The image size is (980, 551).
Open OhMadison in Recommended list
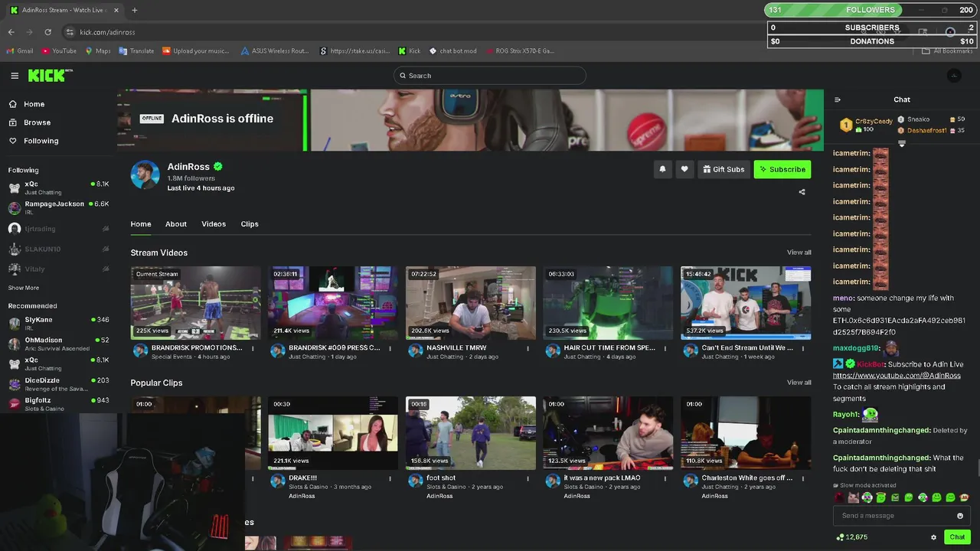[58, 344]
